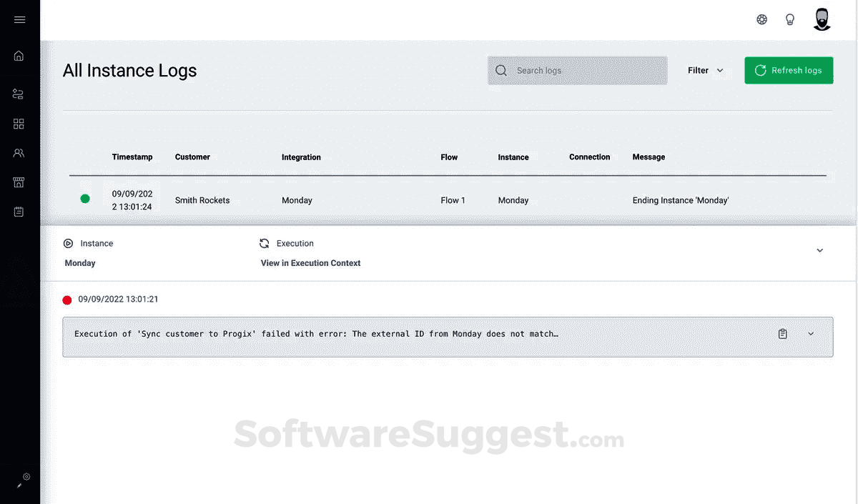Click the Instance play icon
The image size is (858, 504).
pos(69,243)
